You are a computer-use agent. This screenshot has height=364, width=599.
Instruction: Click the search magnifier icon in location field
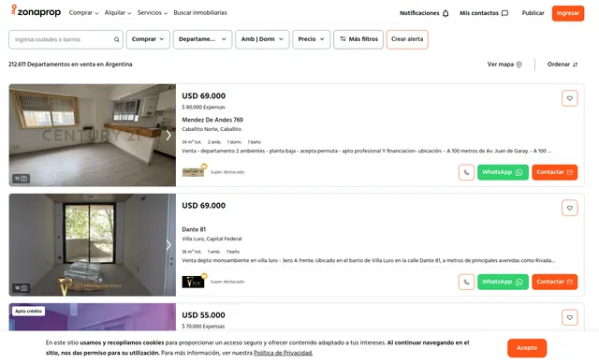click(116, 39)
